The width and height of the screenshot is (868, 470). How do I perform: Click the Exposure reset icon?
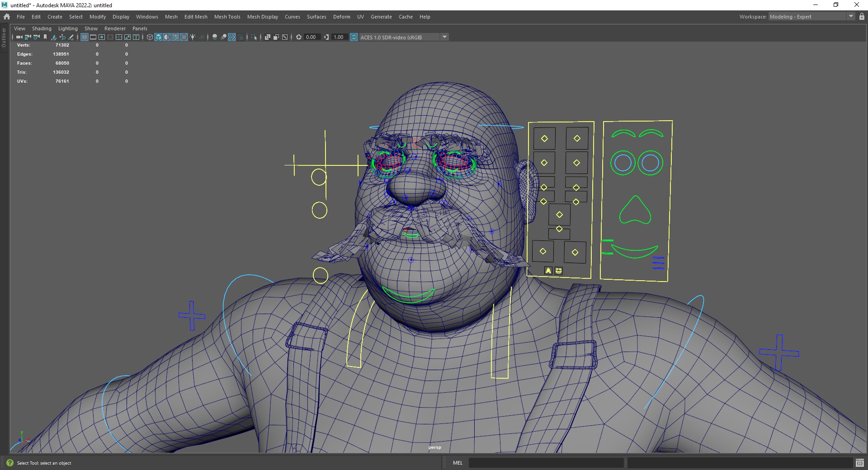coord(298,37)
